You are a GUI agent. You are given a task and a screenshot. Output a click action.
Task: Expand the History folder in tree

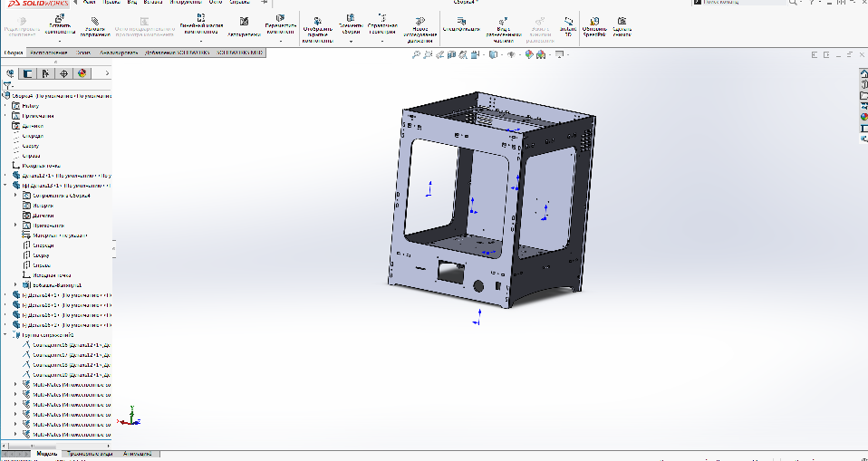5,106
